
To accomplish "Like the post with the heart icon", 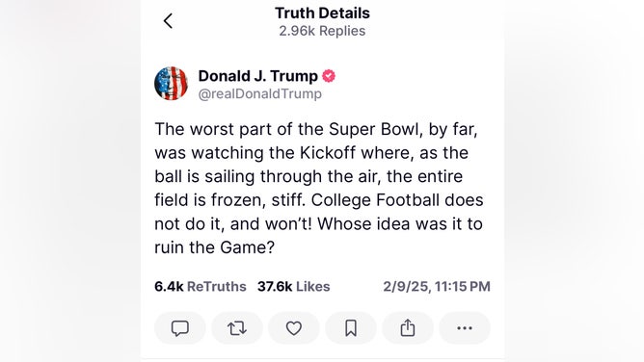I will [294, 328].
